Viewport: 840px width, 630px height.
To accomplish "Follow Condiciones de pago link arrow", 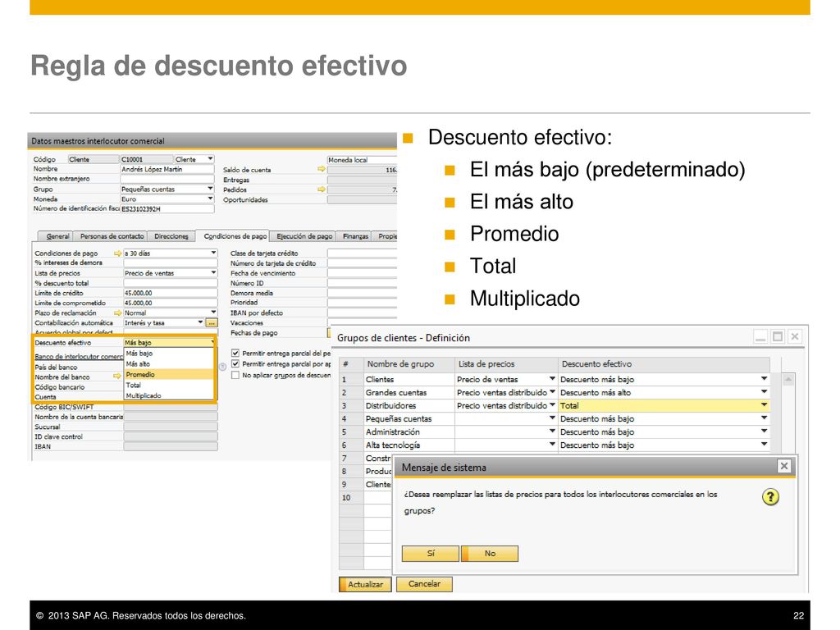I will point(118,253).
